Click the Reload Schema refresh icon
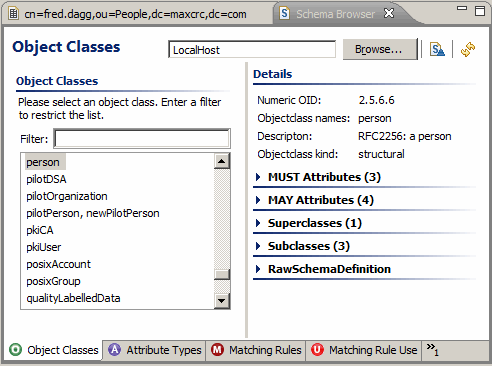The width and height of the screenshot is (492, 366). [468, 49]
